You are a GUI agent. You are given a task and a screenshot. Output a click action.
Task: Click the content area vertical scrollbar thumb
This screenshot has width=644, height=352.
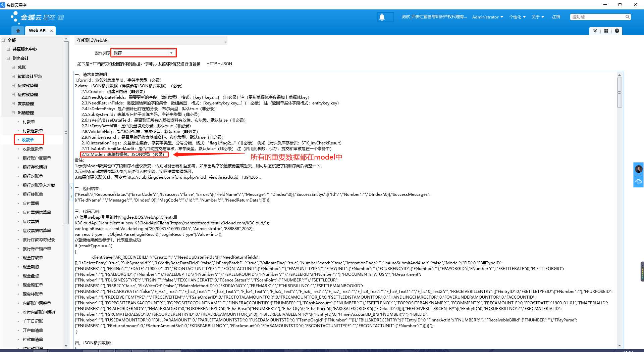pyautogui.click(x=620, y=92)
